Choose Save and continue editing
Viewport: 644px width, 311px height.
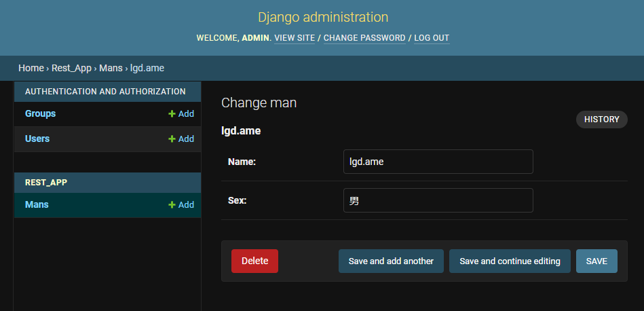pos(510,261)
